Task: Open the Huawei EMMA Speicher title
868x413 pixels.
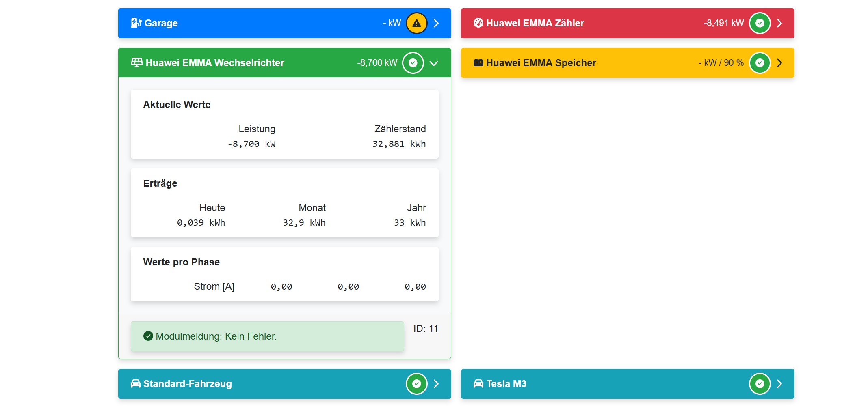Action: tap(541, 63)
